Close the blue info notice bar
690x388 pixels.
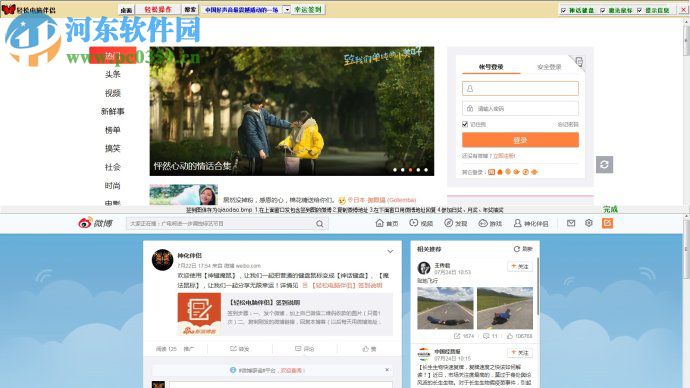tap(387, 370)
